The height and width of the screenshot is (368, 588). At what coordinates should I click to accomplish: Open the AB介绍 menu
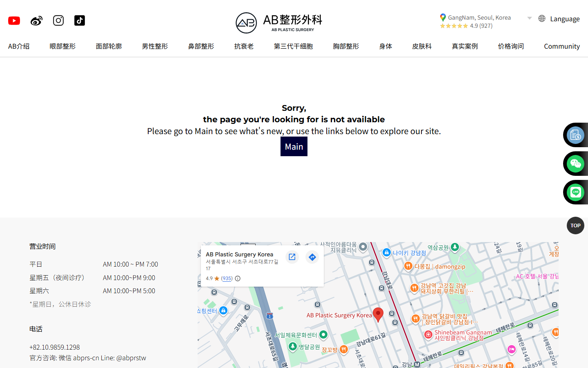(x=19, y=46)
